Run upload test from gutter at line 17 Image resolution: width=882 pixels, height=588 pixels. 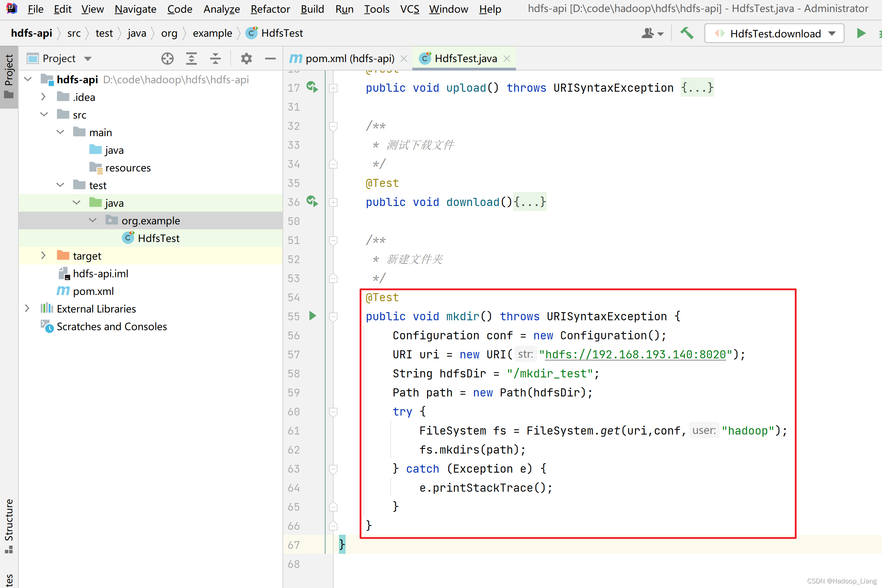tap(312, 87)
